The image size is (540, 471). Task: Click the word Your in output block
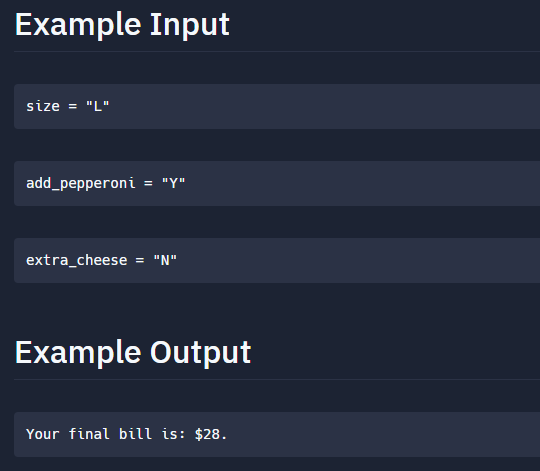point(43,434)
